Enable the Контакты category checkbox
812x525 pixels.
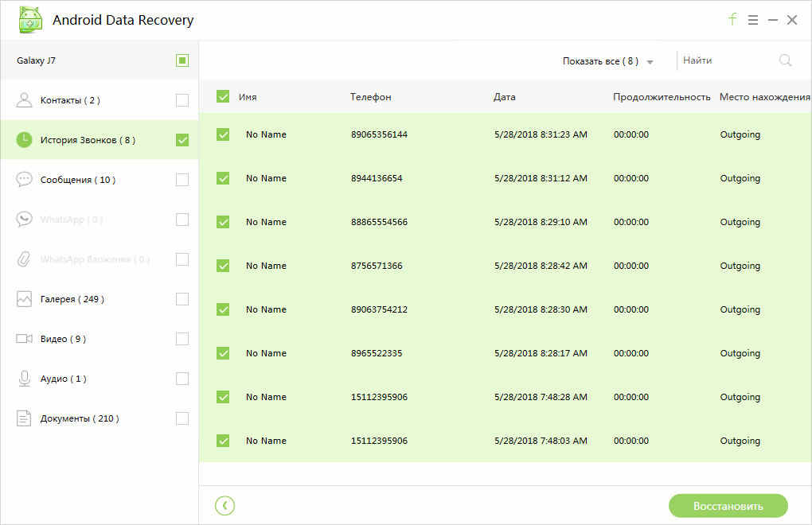point(182,100)
